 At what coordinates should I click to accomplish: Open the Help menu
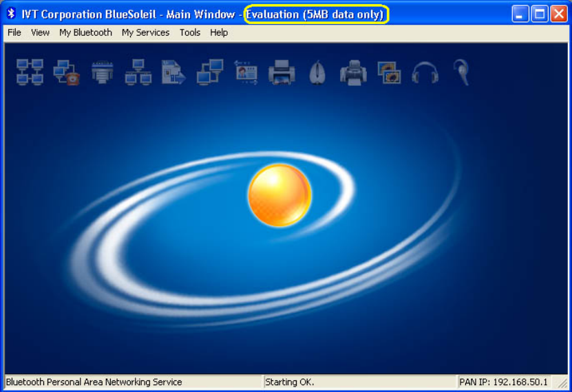click(x=219, y=32)
